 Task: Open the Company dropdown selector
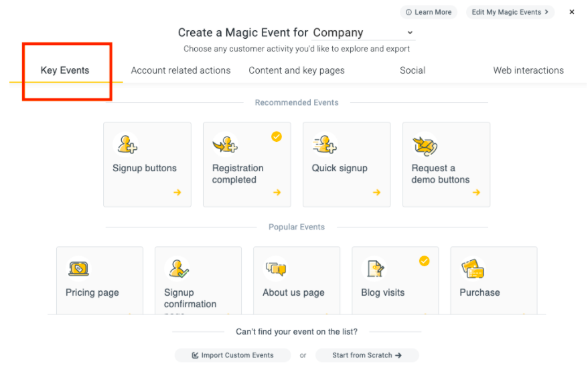coord(364,33)
